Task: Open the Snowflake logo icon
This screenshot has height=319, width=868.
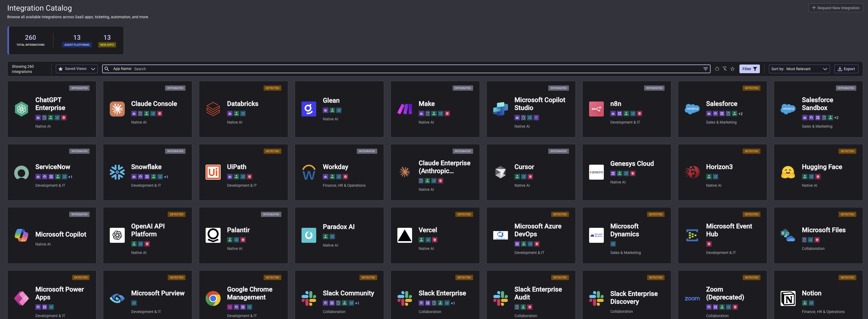Action: click(117, 172)
